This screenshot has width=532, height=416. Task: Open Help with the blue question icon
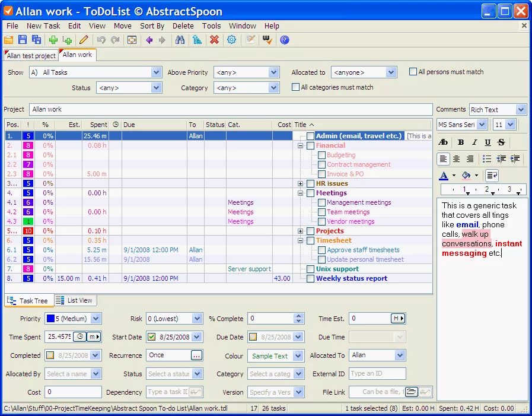click(x=285, y=40)
